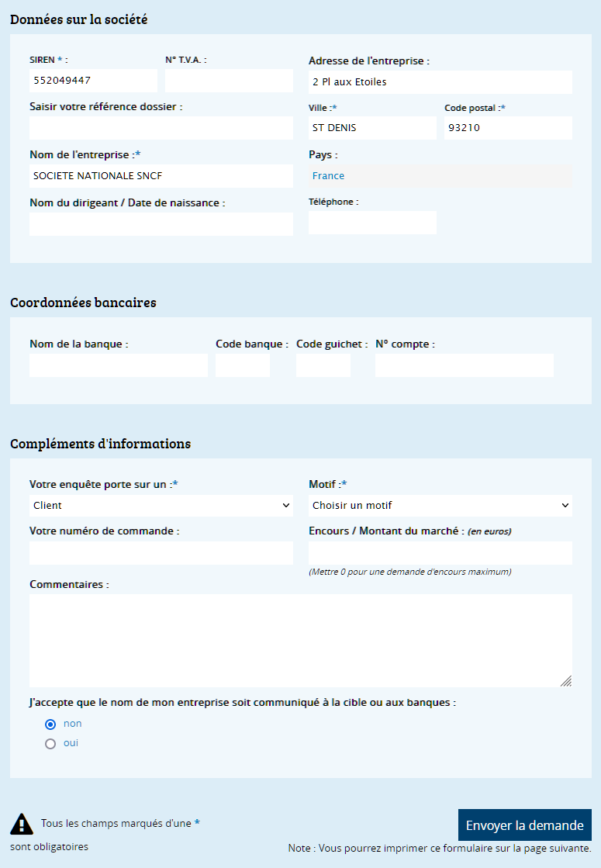Click the comments box resize handle

point(566,682)
